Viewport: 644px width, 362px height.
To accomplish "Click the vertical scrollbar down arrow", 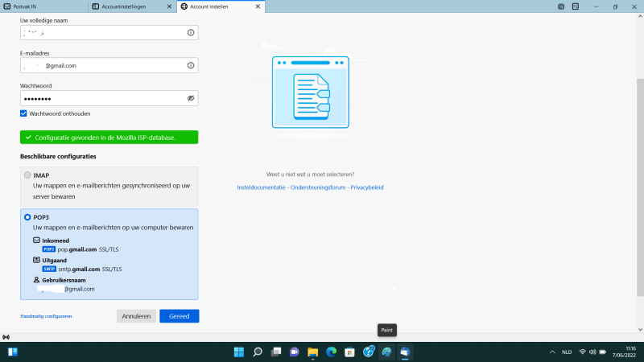I will pyautogui.click(x=640, y=329).
